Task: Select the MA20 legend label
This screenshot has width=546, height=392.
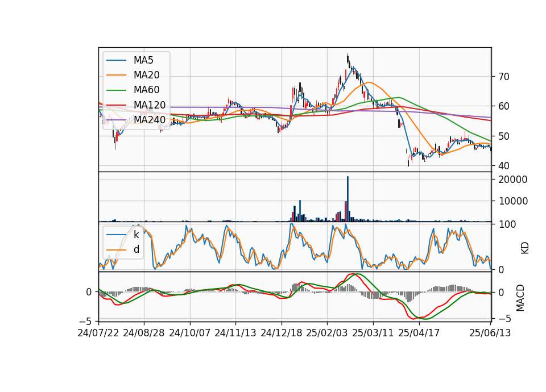Action: (146, 75)
